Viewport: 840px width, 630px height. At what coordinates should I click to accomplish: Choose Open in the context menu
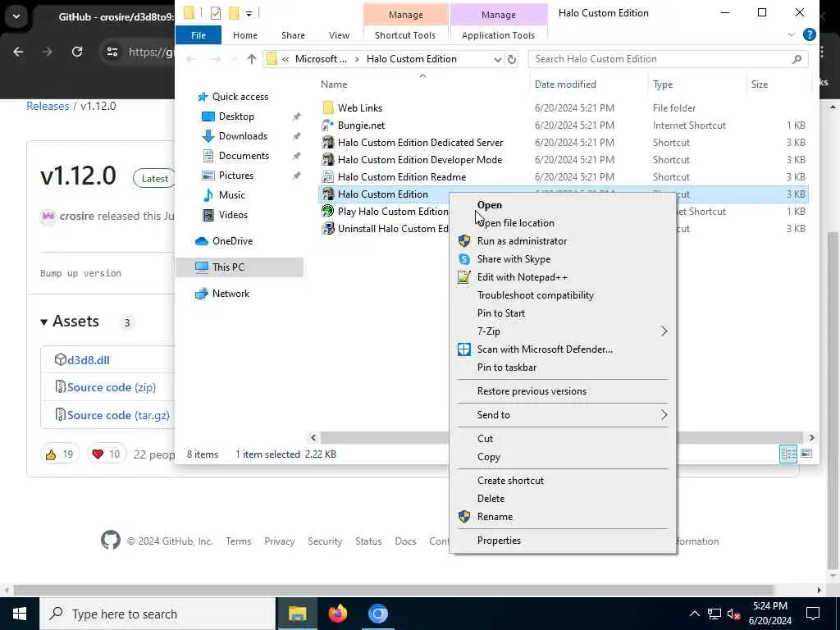[490, 205]
